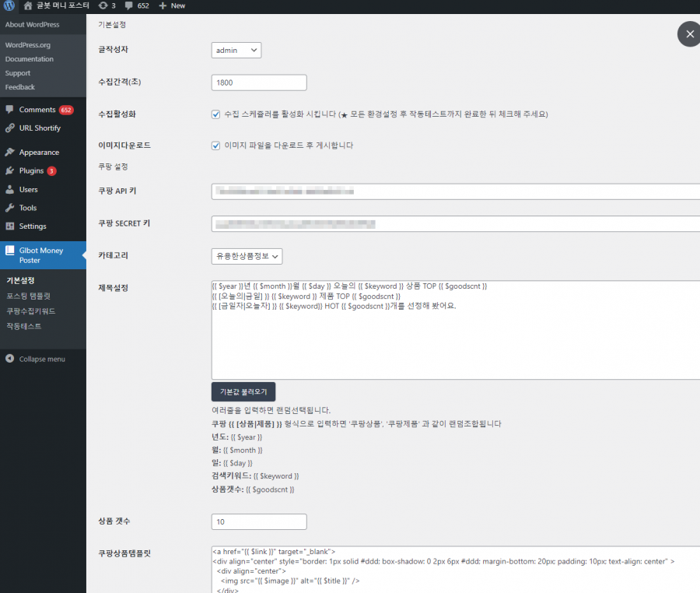The width and height of the screenshot is (700, 593).
Task: Click the Appearance brush icon
Action: click(10, 152)
